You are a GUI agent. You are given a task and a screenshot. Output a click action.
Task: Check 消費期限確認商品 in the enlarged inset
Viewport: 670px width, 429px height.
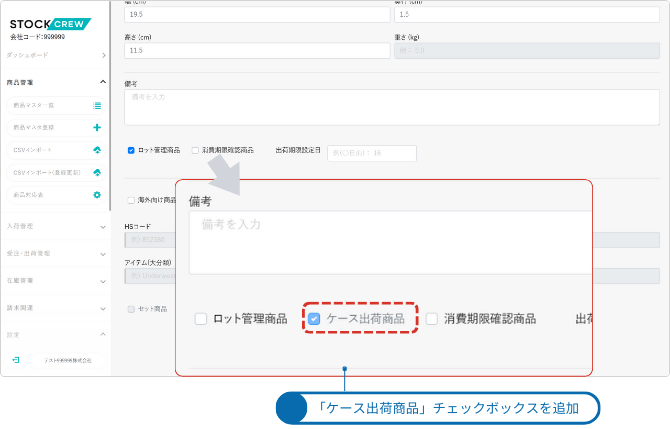pyautogui.click(x=432, y=319)
